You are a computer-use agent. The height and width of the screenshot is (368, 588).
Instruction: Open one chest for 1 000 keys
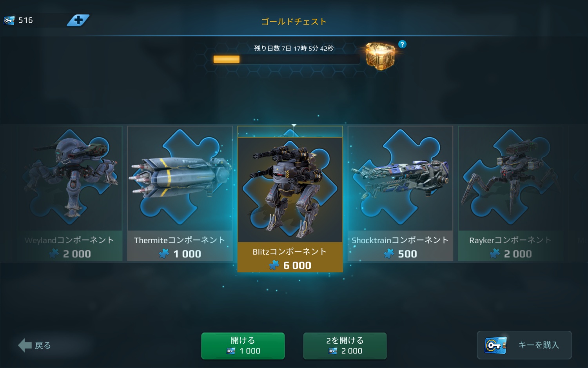point(243,346)
